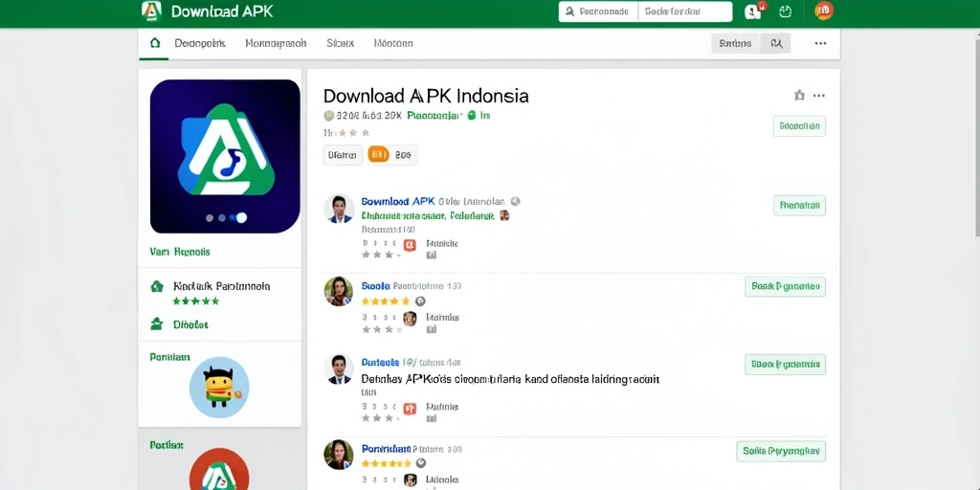Click the left search field in header
Screen dimensions: 980x490
[x=598, y=11]
